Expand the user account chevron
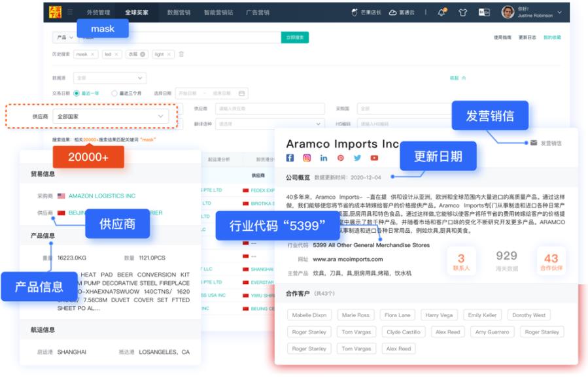The height and width of the screenshot is (378, 588). click(559, 12)
